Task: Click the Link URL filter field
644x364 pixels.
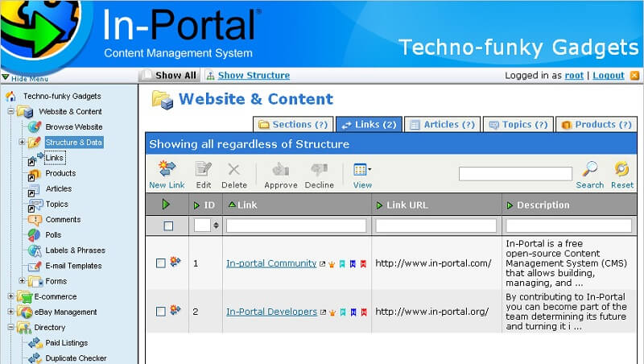Action: 436,225
